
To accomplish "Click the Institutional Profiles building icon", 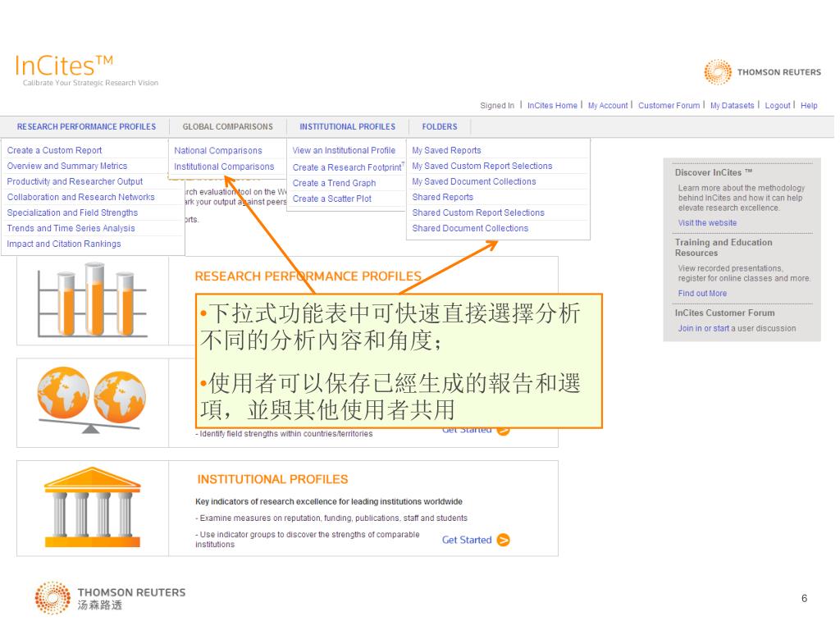I will 92,507.
